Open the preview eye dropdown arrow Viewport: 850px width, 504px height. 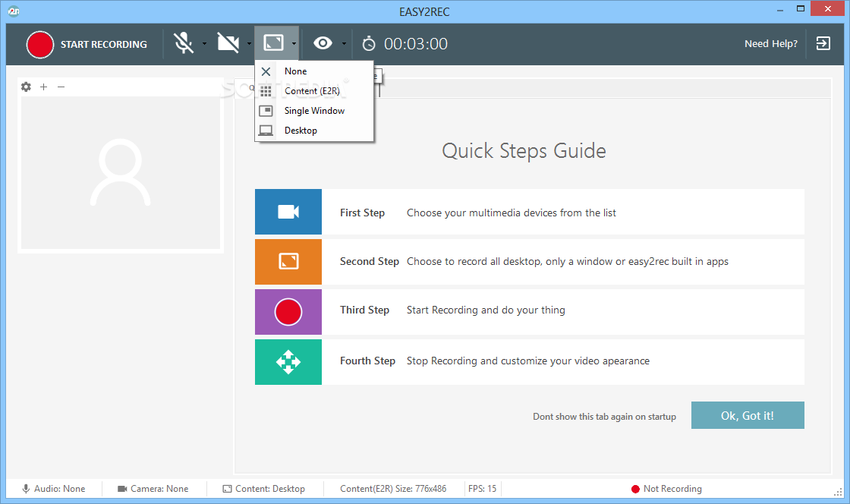(344, 43)
